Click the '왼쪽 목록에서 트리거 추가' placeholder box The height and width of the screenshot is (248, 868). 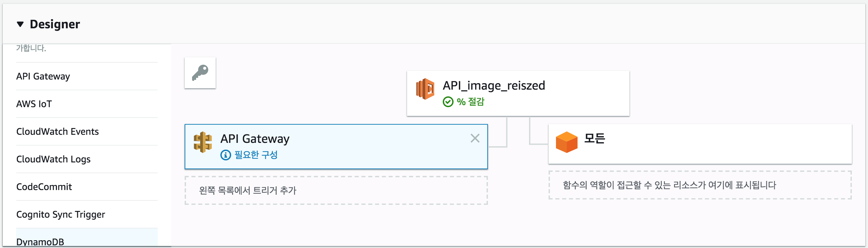[x=336, y=190]
